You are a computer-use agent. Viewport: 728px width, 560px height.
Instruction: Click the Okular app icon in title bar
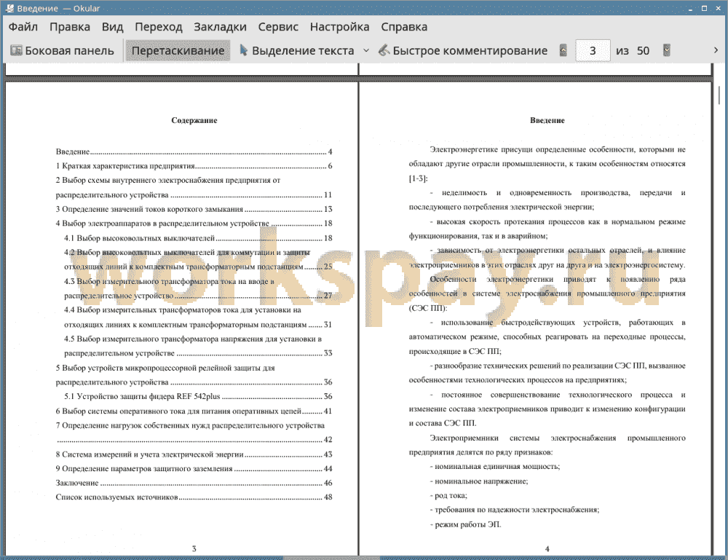click(x=9, y=8)
